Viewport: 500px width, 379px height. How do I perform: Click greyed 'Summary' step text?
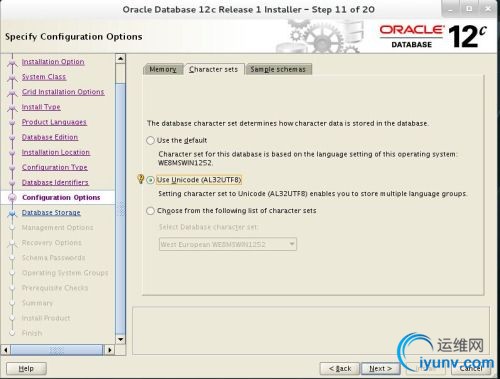(x=37, y=303)
